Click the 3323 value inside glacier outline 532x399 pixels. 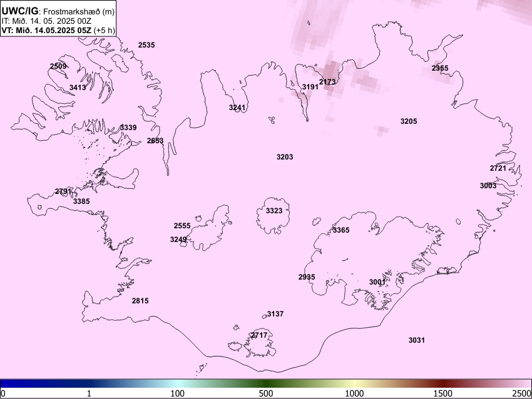pyautogui.click(x=274, y=211)
